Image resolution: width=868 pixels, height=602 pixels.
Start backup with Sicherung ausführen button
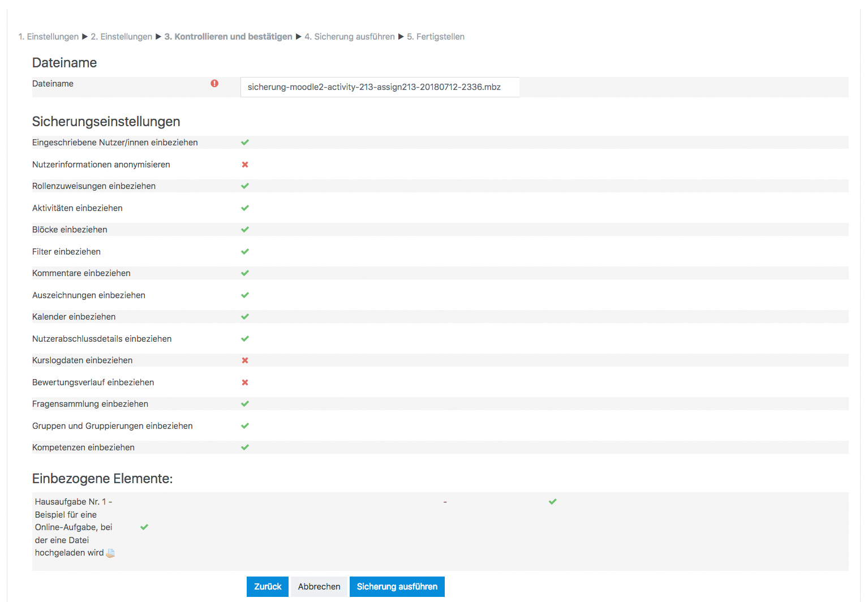(397, 587)
